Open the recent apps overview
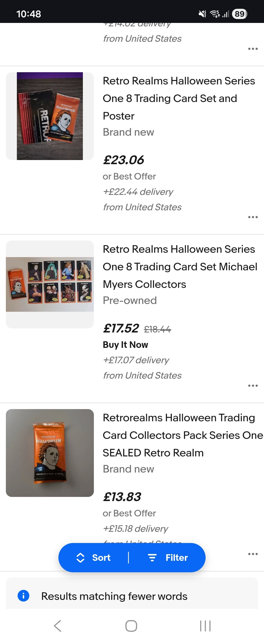264x644 pixels. click(x=205, y=626)
